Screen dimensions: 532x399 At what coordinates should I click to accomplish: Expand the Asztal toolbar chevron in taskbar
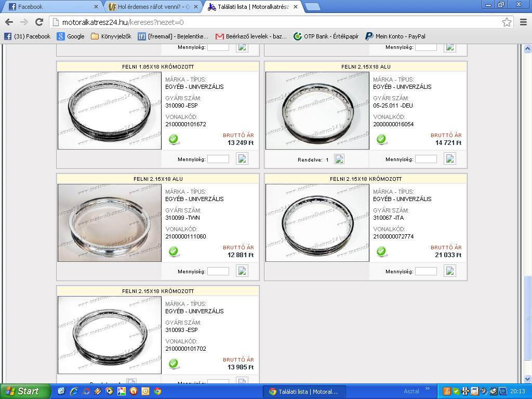click(x=428, y=389)
